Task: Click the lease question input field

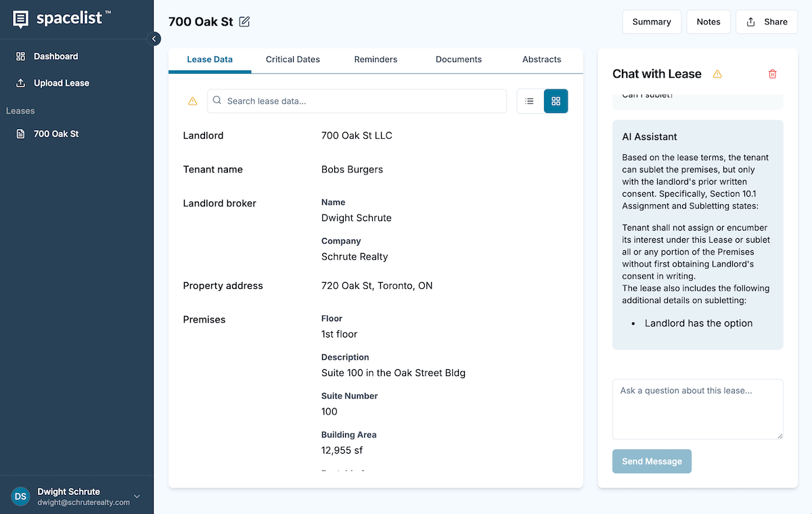Action: tap(698, 408)
